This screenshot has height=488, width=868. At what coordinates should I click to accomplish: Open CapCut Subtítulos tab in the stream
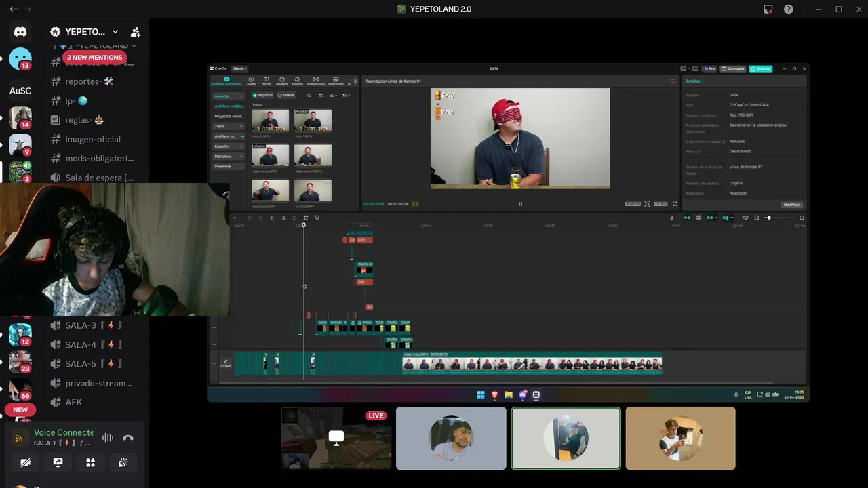[x=336, y=81]
